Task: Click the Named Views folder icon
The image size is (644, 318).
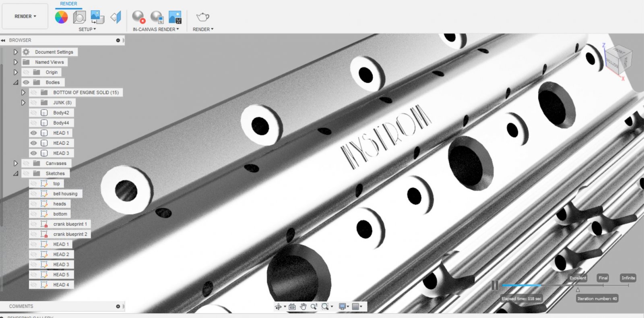Action: pyautogui.click(x=26, y=62)
